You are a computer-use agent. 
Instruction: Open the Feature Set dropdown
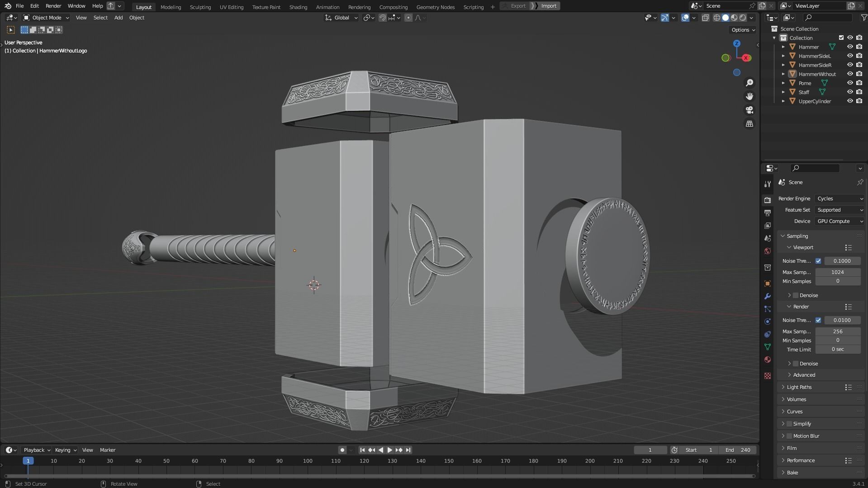pyautogui.click(x=840, y=210)
